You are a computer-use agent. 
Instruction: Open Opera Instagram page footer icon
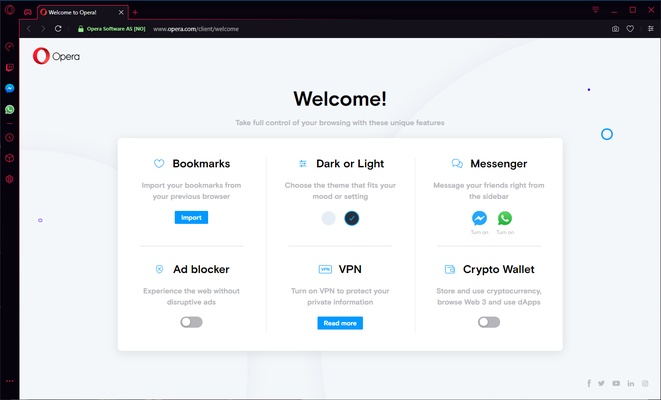click(645, 383)
